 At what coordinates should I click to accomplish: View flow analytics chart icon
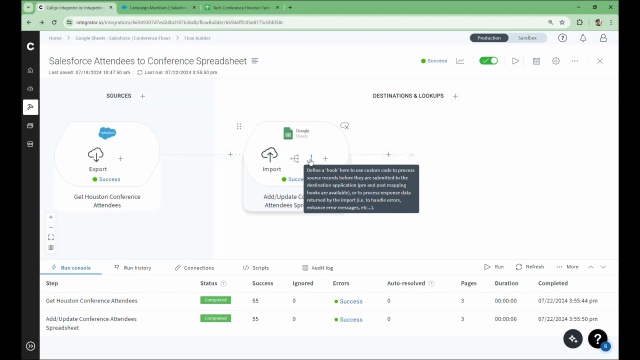pos(460,61)
